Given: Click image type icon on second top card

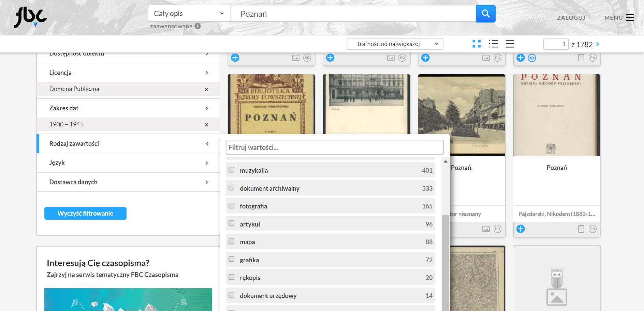Looking at the screenshot, I should [x=391, y=58].
